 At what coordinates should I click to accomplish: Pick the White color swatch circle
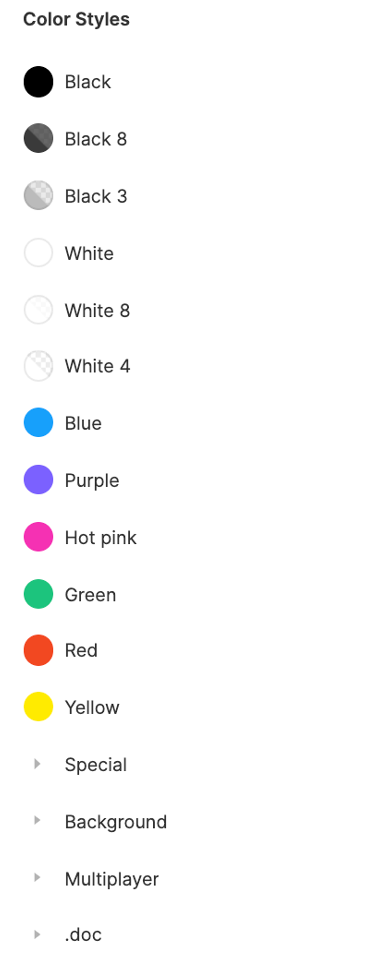click(38, 253)
